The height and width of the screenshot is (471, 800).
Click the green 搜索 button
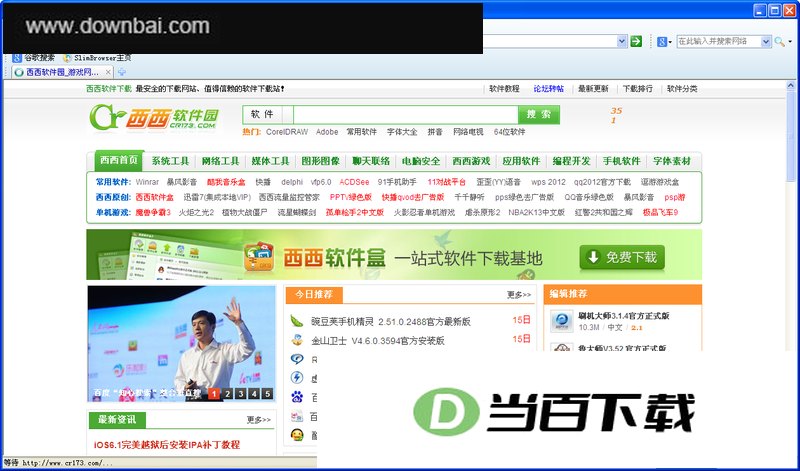pyautogui.click(x=539, y=114)
